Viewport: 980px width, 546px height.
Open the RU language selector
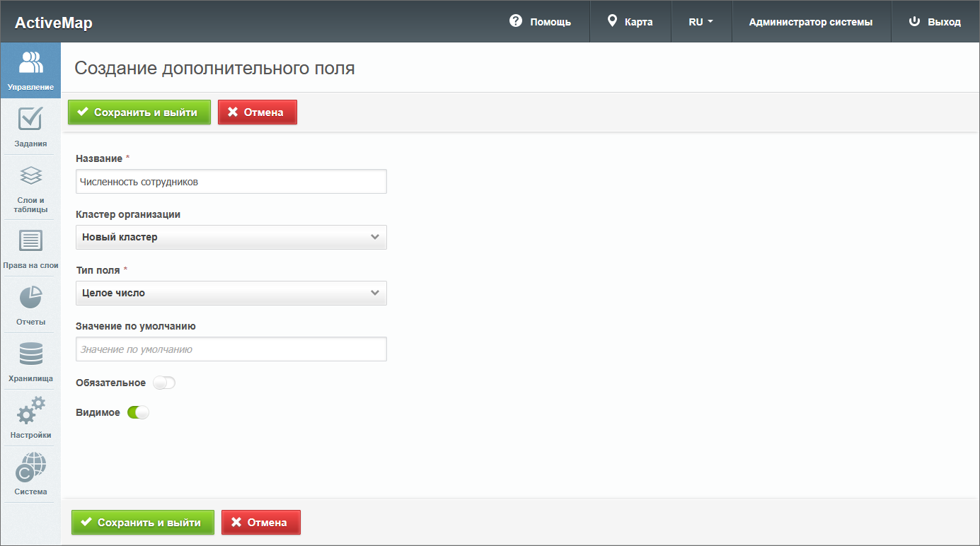701,22
